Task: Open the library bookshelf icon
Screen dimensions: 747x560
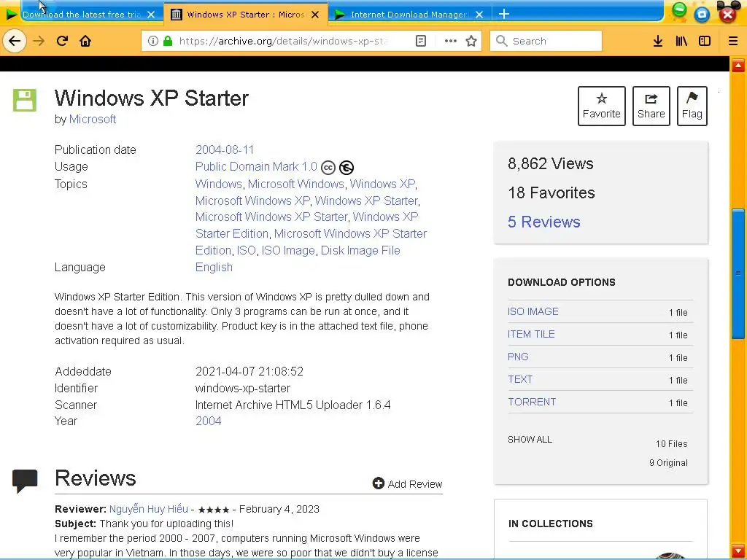Action: coord(681,41)
